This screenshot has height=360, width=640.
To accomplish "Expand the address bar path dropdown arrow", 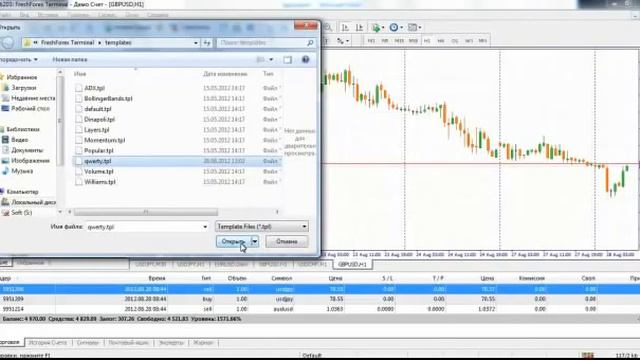I will pos(196,42).
